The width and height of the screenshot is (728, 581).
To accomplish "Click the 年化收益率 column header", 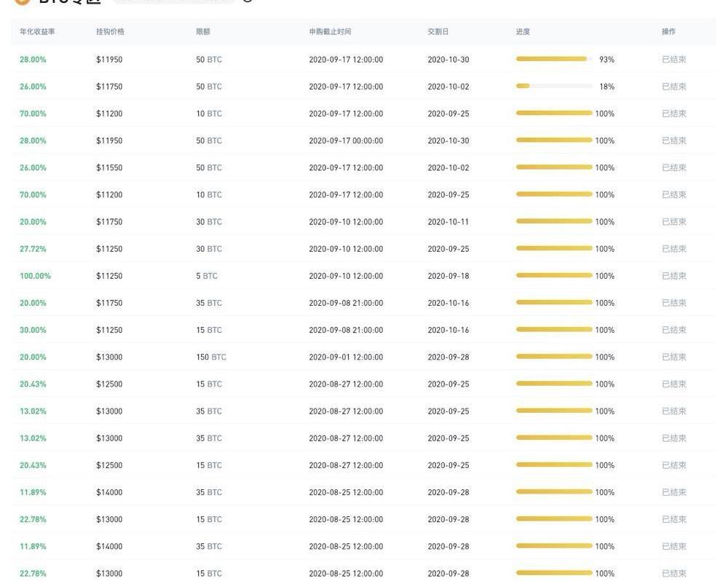I will pyautogui.click(x=37, y=32).
